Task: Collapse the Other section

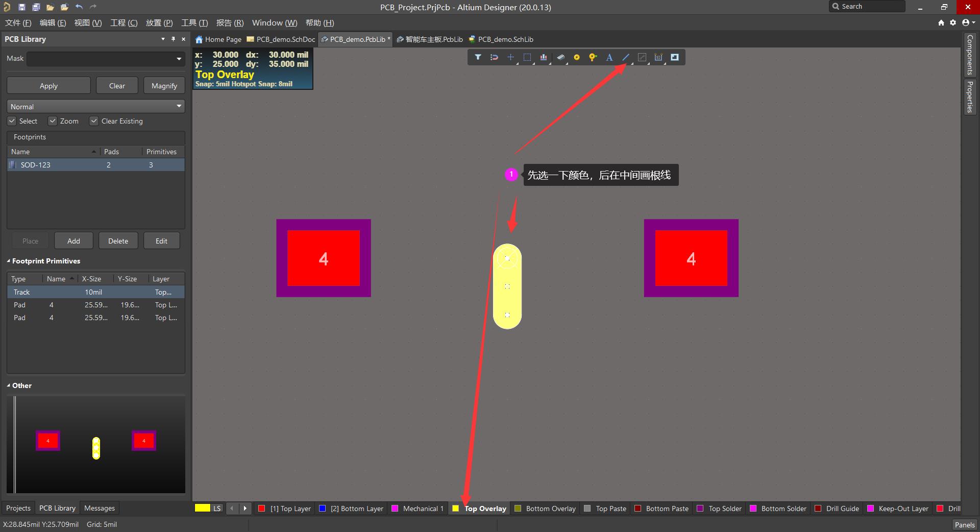Action: click(x=9, y=385)
